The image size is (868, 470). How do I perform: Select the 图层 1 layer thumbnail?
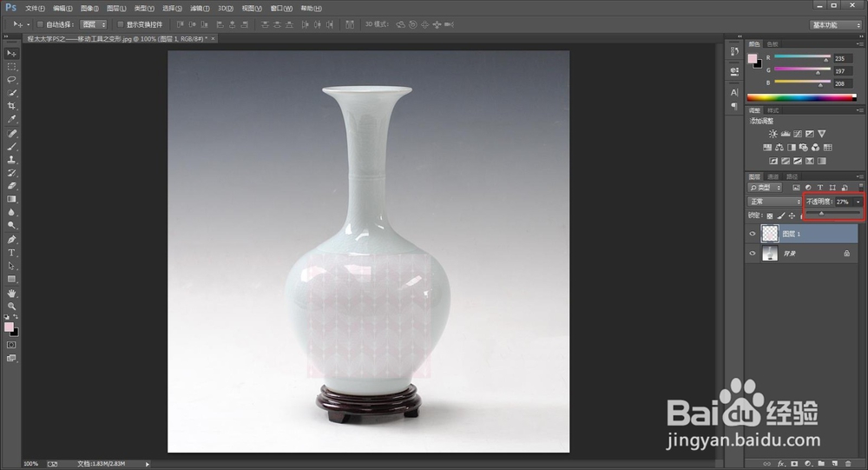[770, 234]
